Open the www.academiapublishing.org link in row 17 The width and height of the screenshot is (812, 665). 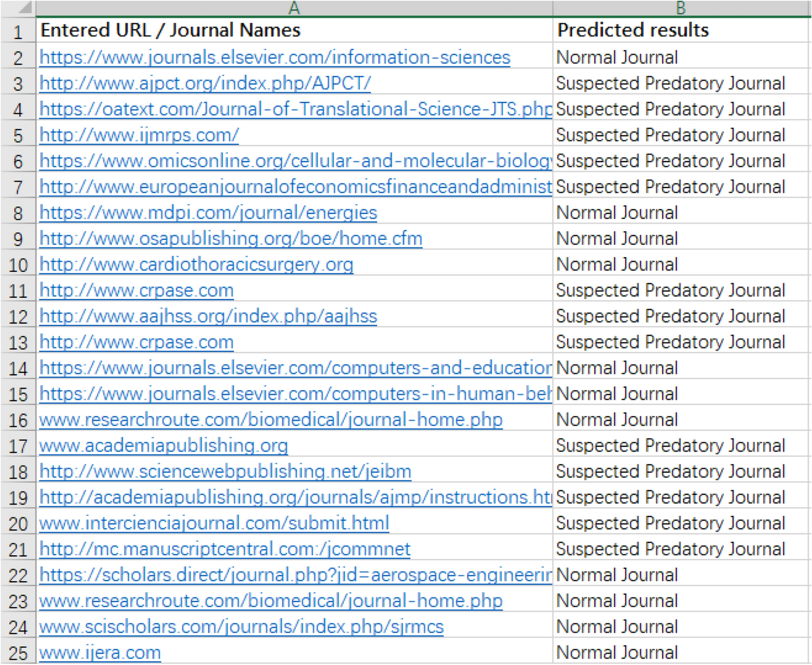click(x=163, y=446)
